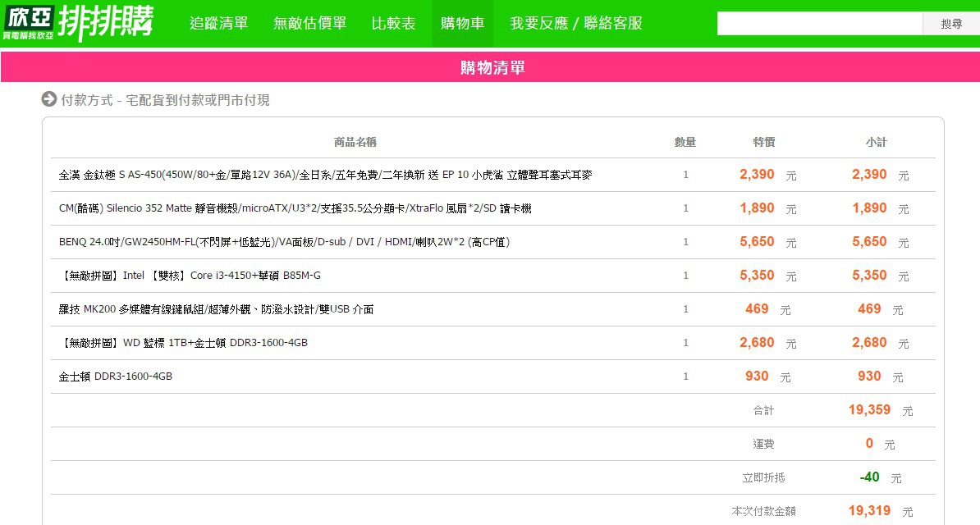Click the 特價 5,350 for Intel i3 combo

(x=757, y=276)
